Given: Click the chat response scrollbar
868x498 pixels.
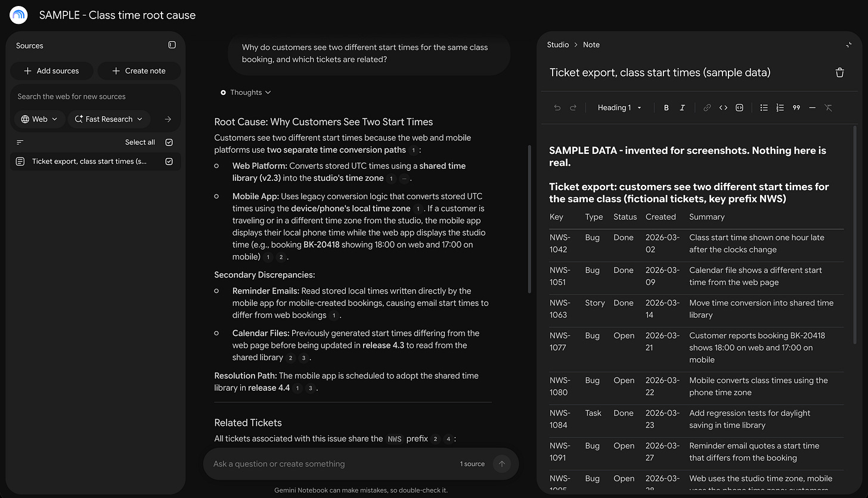Looking at the screenshot, I should 528,219.
